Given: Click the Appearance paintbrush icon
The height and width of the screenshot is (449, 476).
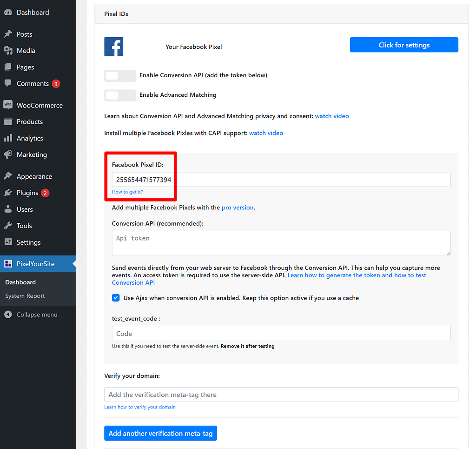Looking at the screenshot, I should [8, 176].
